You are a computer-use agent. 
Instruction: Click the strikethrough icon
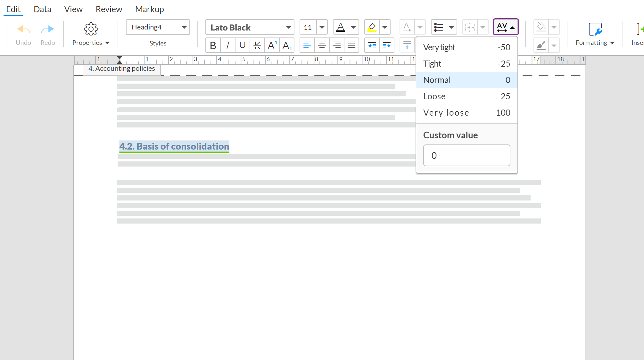tap(257, 45)
